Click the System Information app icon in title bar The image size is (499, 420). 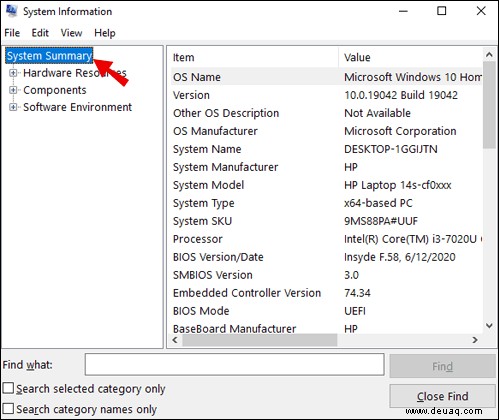pyautogui.click(x=11, y=11)
